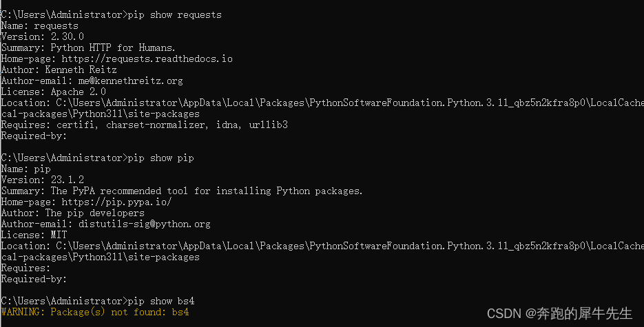Click the me@kennethreitz.org email text

[x=131, y=81]
